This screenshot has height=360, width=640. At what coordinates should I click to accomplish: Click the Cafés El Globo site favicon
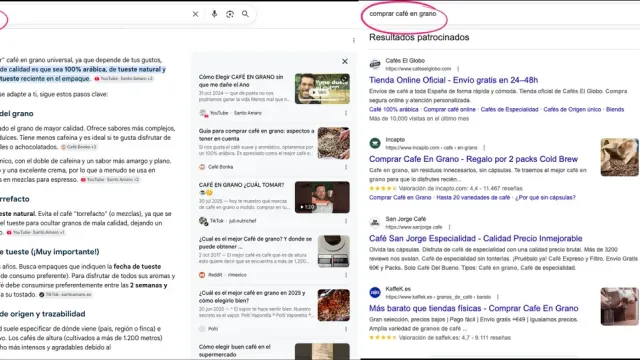[375, 64]
